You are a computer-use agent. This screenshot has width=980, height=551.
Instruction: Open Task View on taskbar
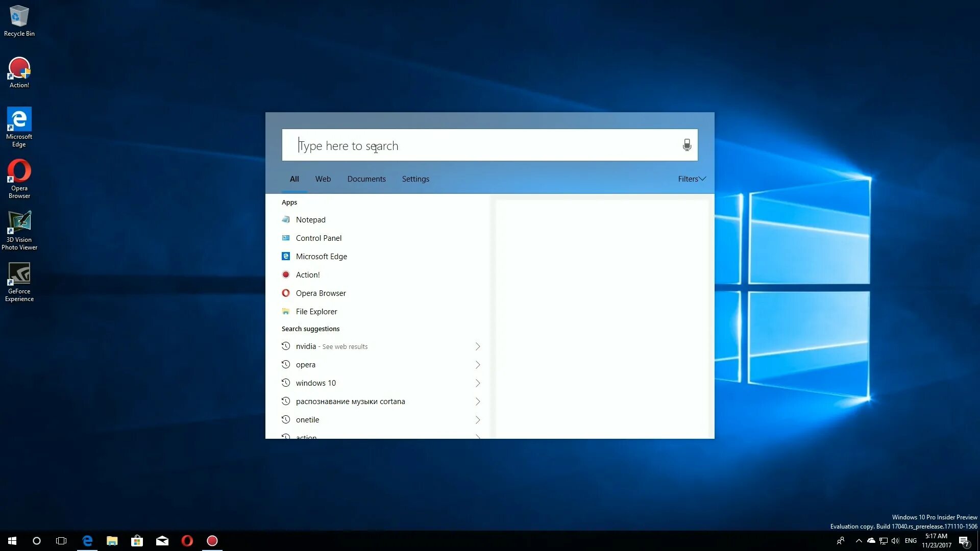(61, 541)
